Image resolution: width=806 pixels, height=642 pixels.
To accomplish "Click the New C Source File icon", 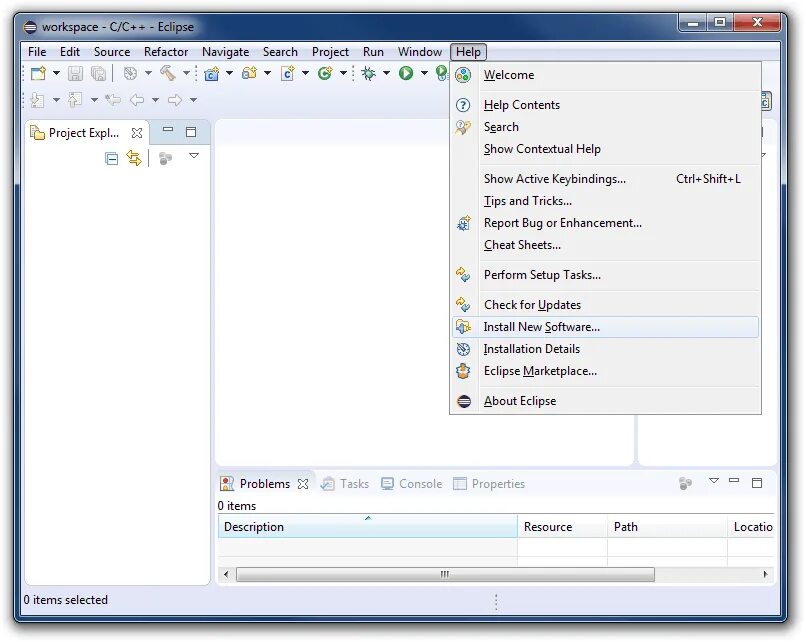I will point(288,74).
